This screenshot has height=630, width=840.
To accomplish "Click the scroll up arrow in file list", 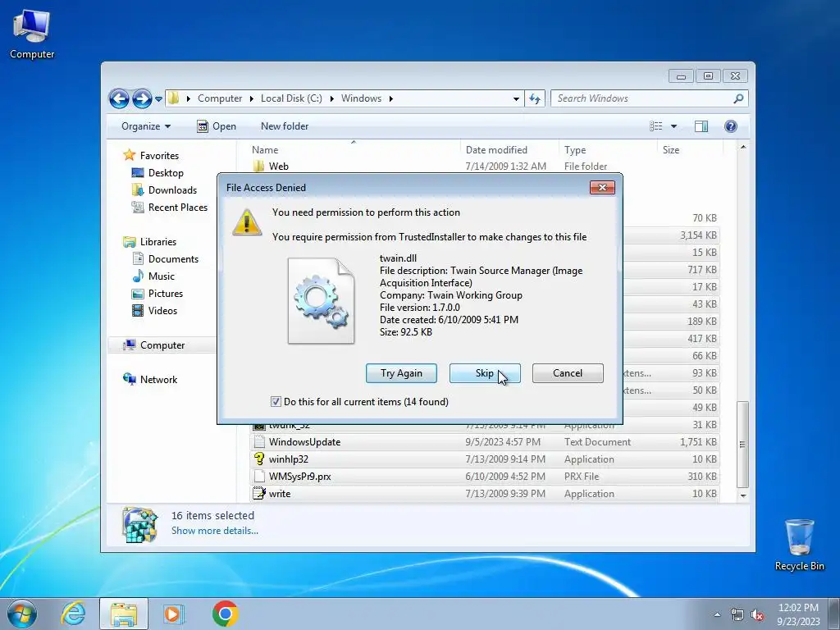I will [x=742, y=148].
